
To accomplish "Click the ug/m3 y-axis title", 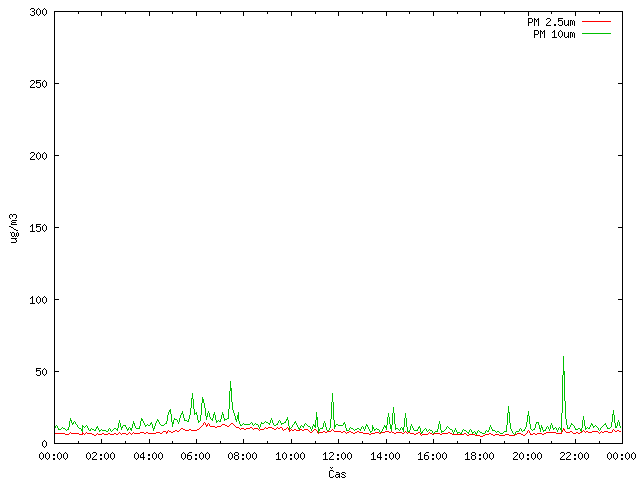I will 14,228.
